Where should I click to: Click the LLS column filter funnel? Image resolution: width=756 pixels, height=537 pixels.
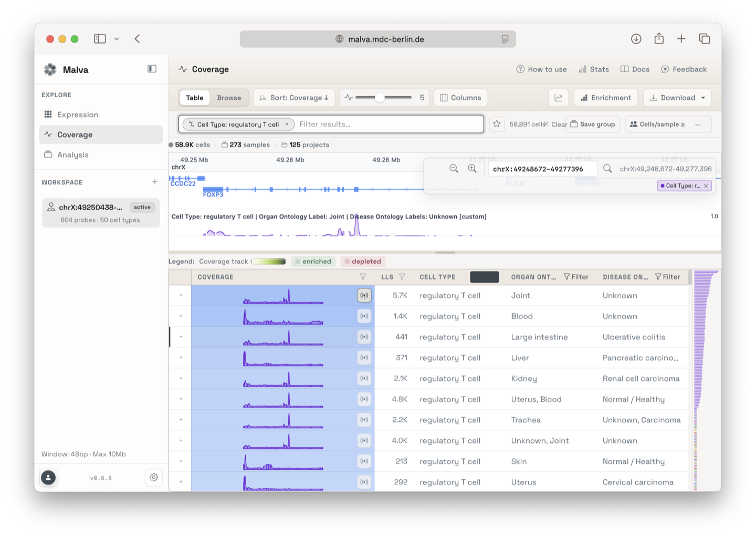[x=402, y=276]
